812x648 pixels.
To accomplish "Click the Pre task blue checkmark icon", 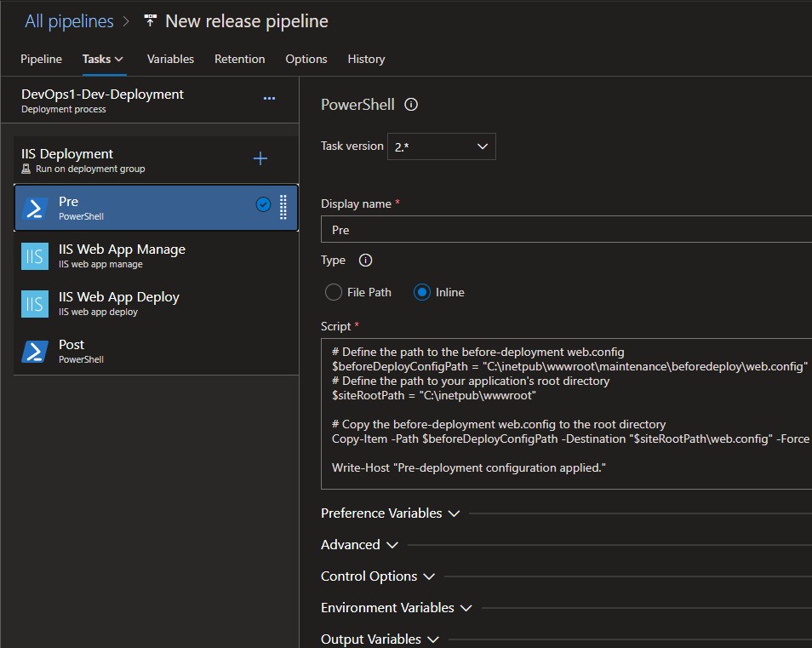I will [263, 204].
